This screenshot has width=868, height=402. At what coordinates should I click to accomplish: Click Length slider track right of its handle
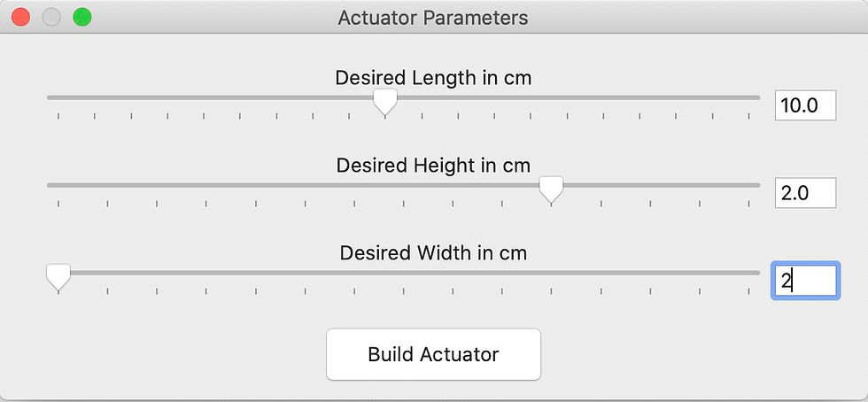coord(576,97)
